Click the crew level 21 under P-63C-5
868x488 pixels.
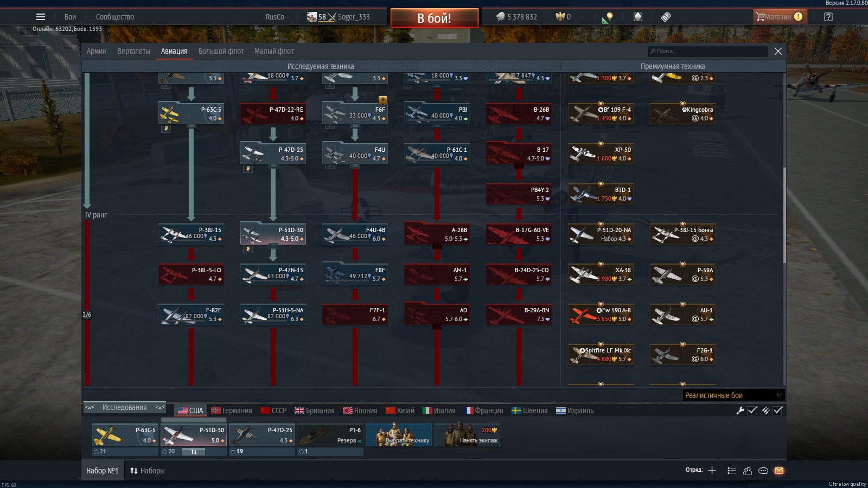pyautogui.click(x=100, y=451)
